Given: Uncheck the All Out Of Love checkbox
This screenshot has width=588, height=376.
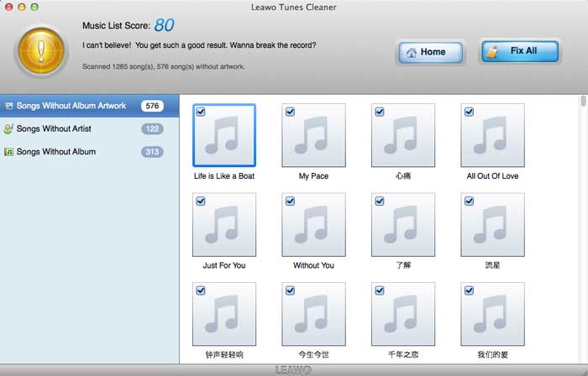Looking at the screenshot, I should pyautogui.click(x=469, y=112).
